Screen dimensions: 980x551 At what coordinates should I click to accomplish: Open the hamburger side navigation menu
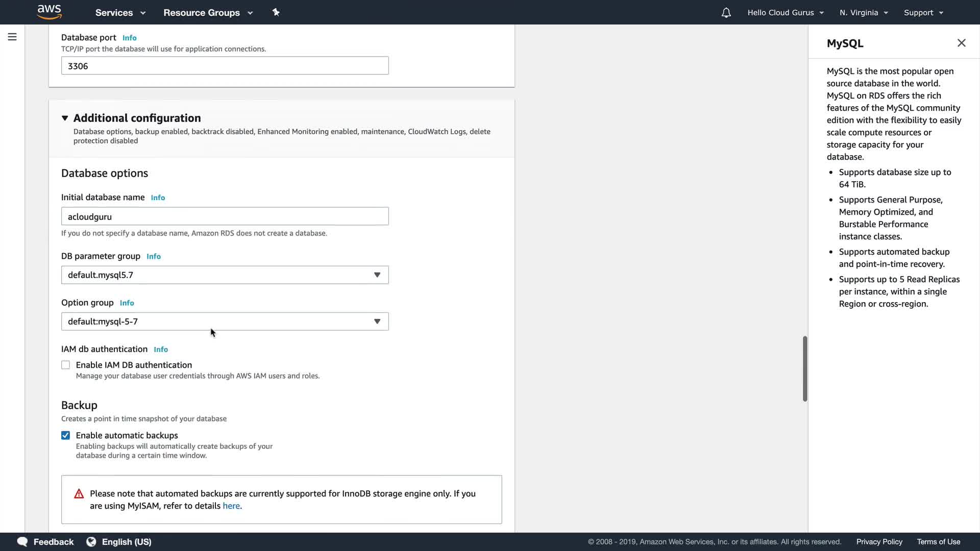pyautogui.click(x=12, y=37)
